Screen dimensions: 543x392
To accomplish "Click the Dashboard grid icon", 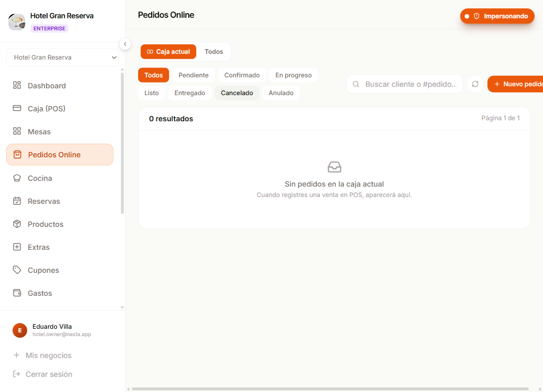I will [x=17, y=85].
